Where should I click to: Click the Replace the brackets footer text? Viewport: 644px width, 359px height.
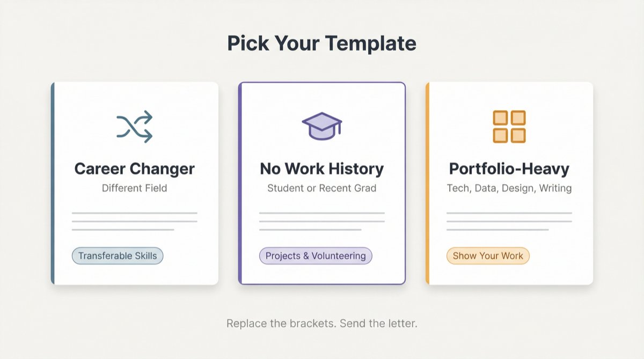pyautogui.click(x=322, y=323)
